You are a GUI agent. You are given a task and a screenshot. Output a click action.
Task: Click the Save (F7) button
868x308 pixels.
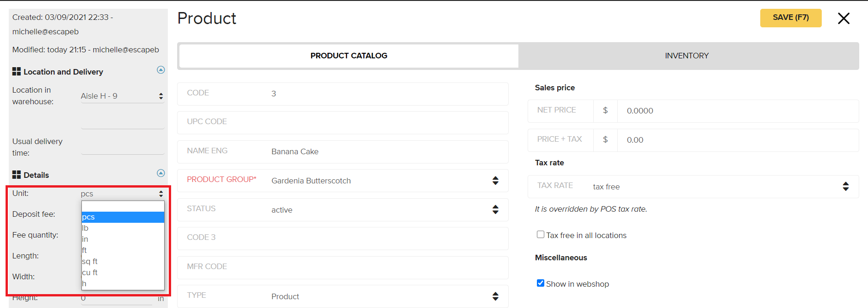click(x=791, y=18)
